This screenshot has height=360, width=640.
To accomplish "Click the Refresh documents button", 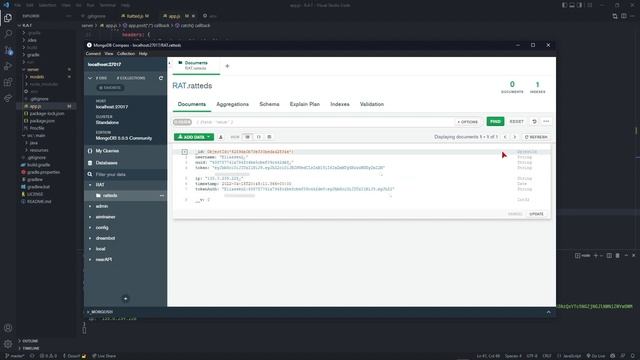I will pos(536,137).
